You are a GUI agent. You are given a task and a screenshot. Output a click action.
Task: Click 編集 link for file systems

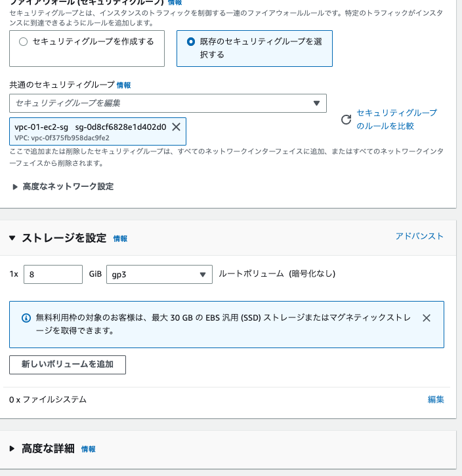coord(436,399)
